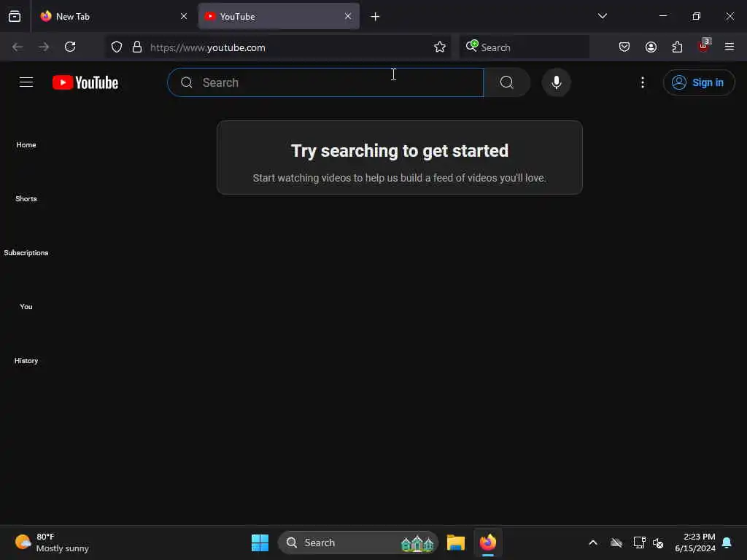Open History in the sidebar
This screenshot has height=560, width=747.
(26, 360)
